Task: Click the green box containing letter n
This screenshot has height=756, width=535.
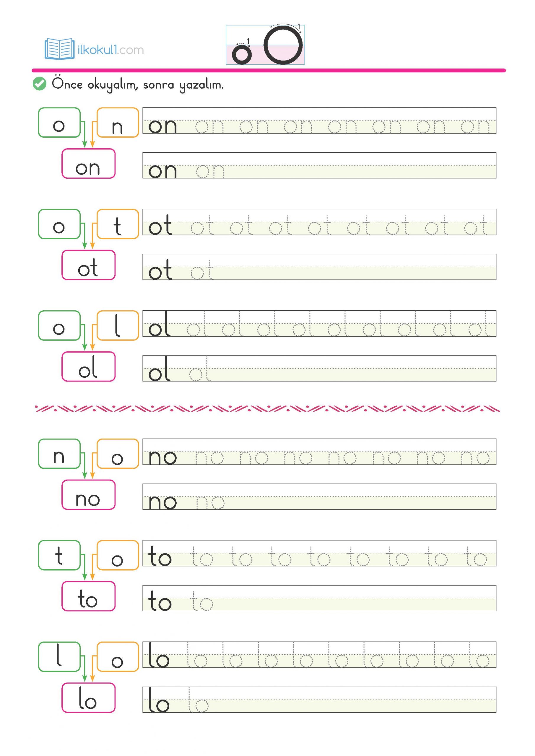Action: click(59, 454)
